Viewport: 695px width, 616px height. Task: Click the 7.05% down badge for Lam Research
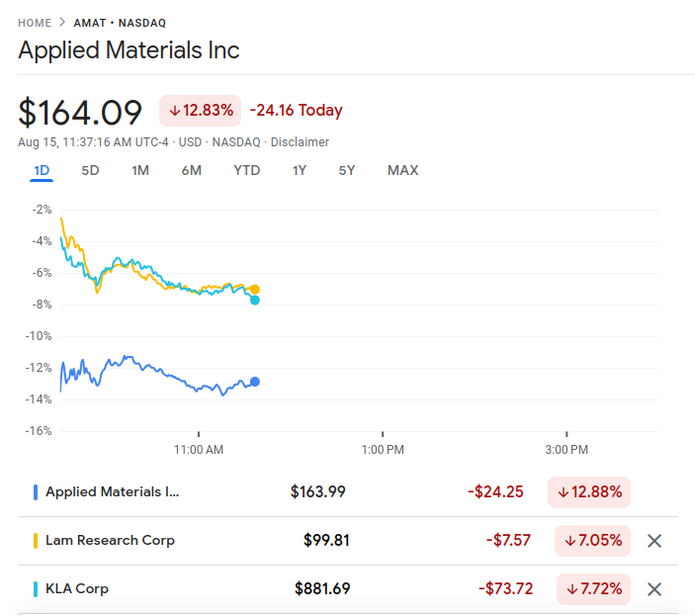pyautogui.click(x=593, y=541)
